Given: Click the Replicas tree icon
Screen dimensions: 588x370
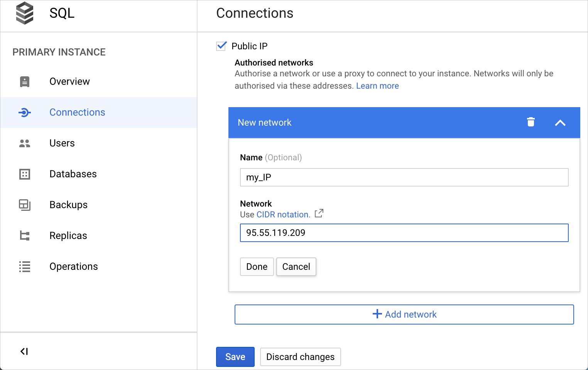Looking at the screenshot, I should [x=24, y=235].
